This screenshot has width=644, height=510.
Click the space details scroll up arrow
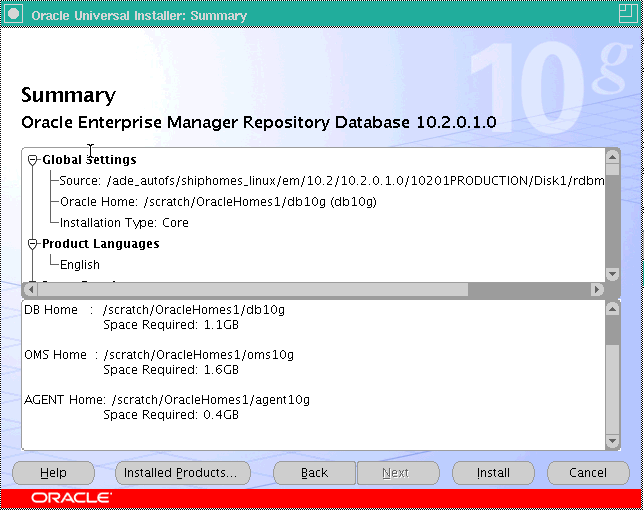[x=613, y=309]
